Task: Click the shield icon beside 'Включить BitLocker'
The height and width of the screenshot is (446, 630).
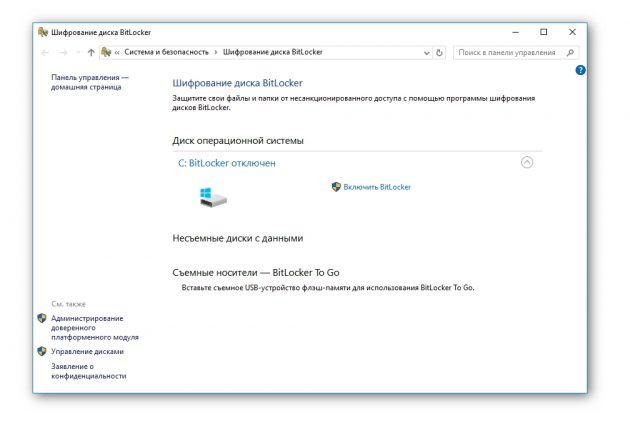Action: point(336,187)
